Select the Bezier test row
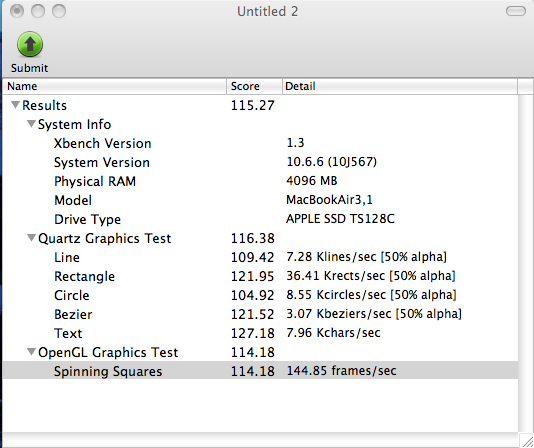The width and height of the screenshot is (534, 448). pos(261,314)
